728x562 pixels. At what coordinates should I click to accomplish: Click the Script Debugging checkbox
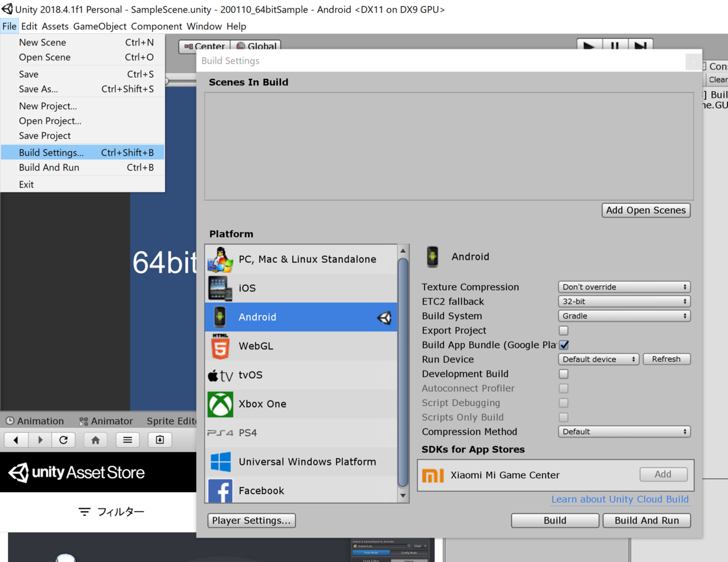[x=564, y=403]
